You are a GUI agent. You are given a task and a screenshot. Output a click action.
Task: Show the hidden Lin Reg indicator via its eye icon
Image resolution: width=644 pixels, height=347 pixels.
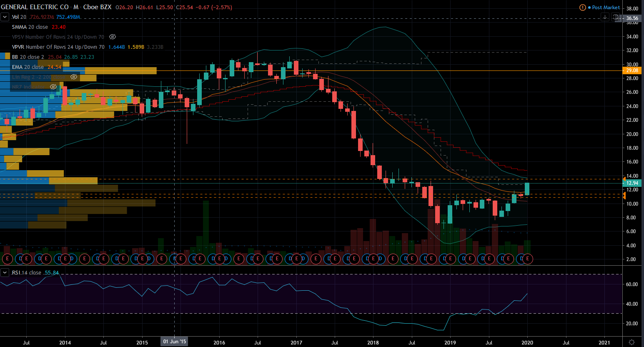(x=74, y=77)
